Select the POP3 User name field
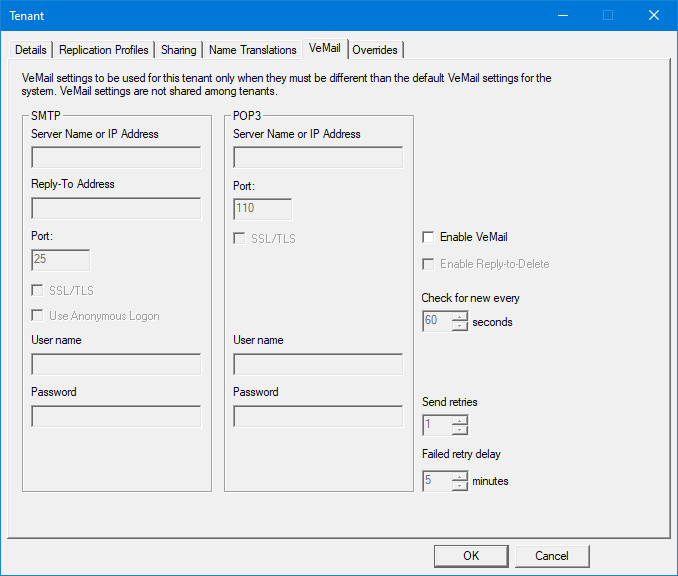 [x=318, y=364]
